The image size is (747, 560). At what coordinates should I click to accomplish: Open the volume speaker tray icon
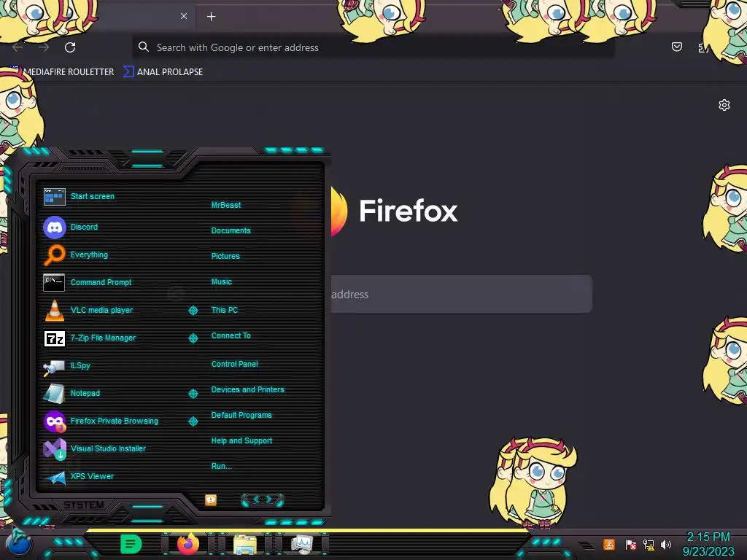click(666, 544)
